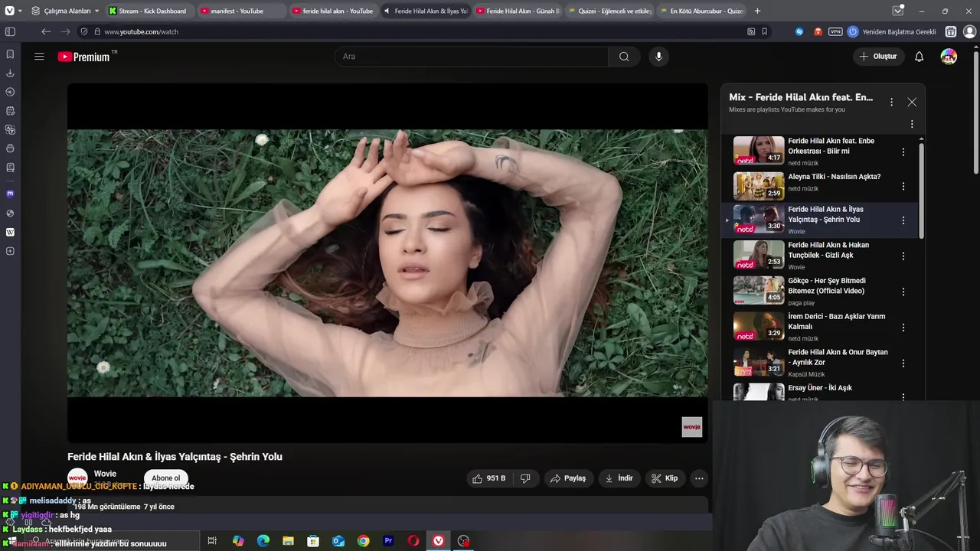Subscribe with the Abone ol button

[x=165, y=478]
